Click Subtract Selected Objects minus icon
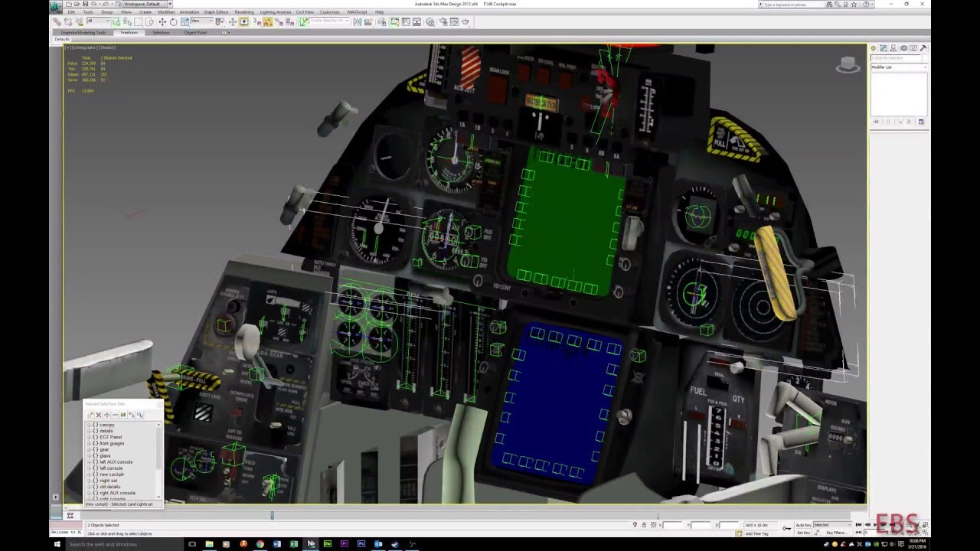Image resolution: width=980 pixels, height=551 pixels. (x=115, y=415)
